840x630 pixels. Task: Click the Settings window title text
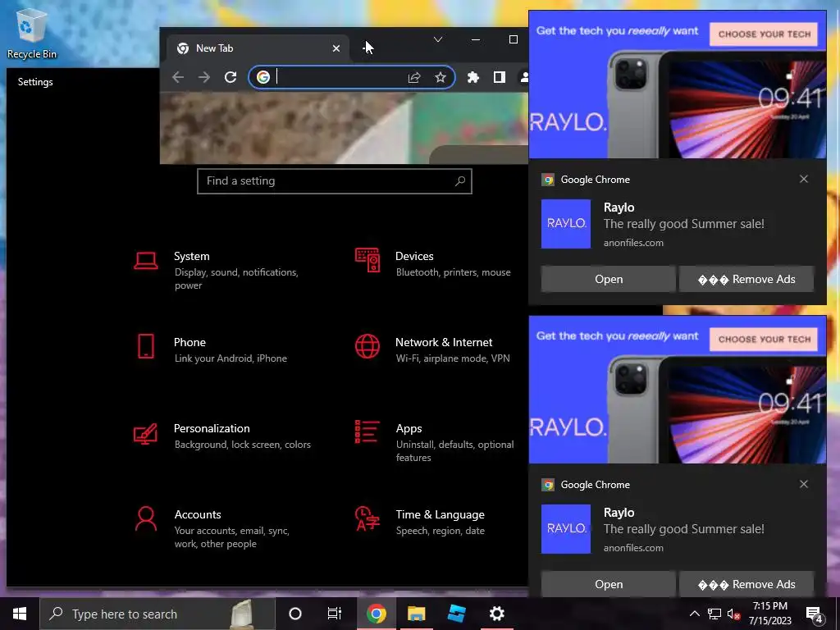[35, 82]
